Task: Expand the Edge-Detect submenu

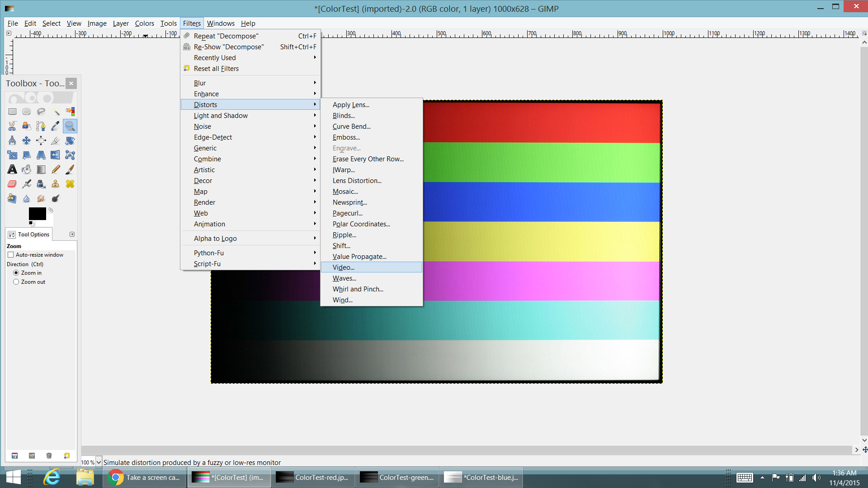Action: [250, 137]
